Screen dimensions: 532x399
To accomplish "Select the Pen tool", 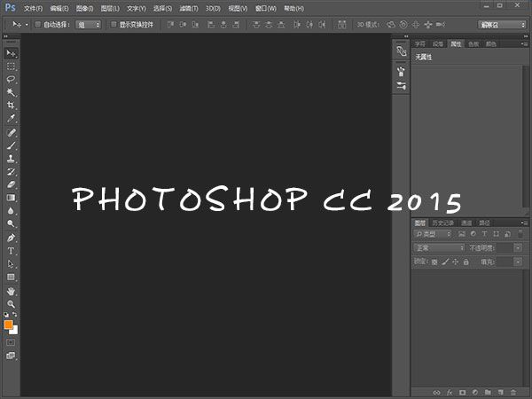I will coord(11,238).
